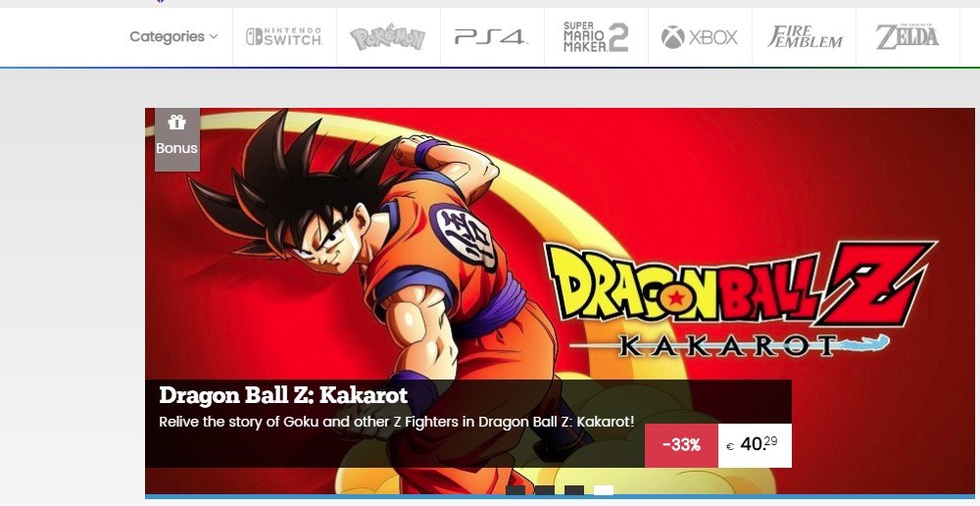Select the active white slide indicator

pyautogui.click(x=603, y=489)
